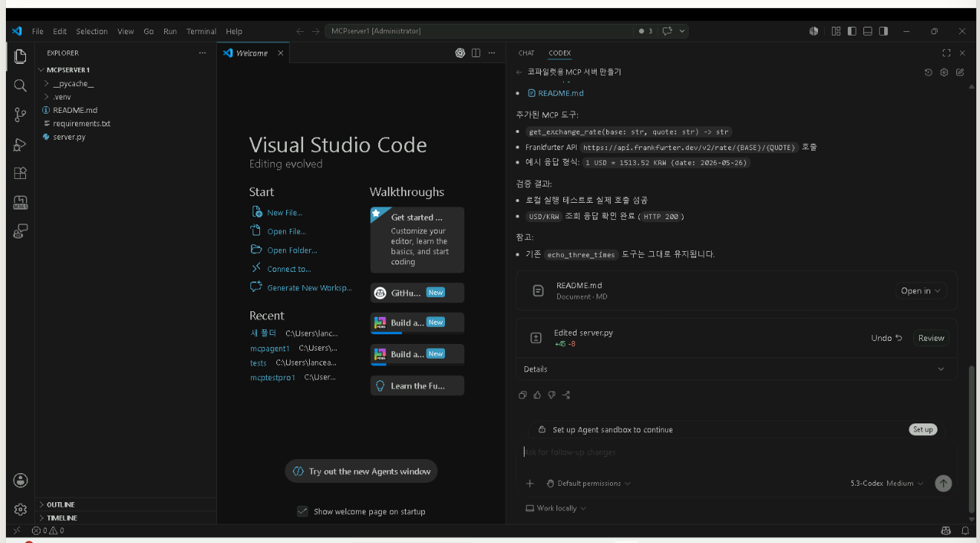Maximize the Codex chat panel

tap(947, 53)
